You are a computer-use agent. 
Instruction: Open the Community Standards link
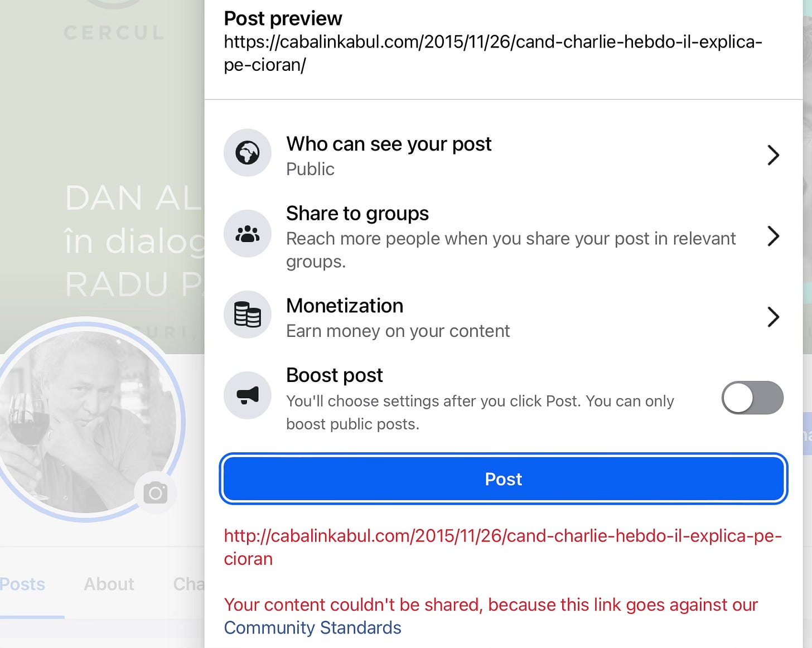point(312,628)
